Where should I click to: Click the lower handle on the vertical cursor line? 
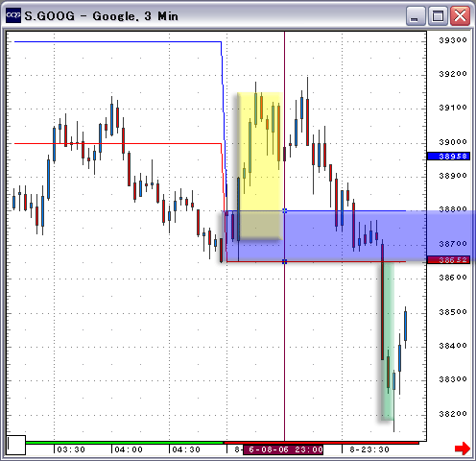(284, 262)
